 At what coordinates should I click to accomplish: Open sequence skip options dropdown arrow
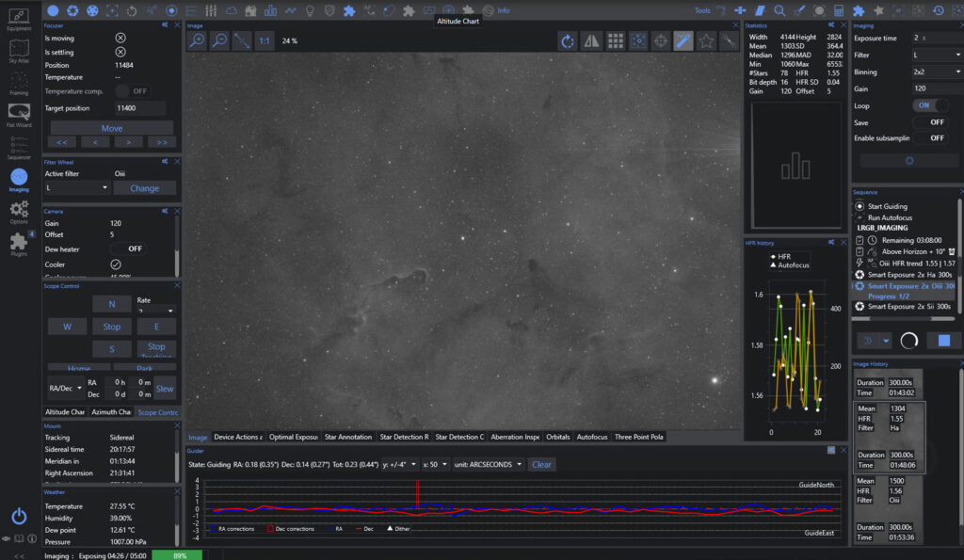tap(886, 341)
